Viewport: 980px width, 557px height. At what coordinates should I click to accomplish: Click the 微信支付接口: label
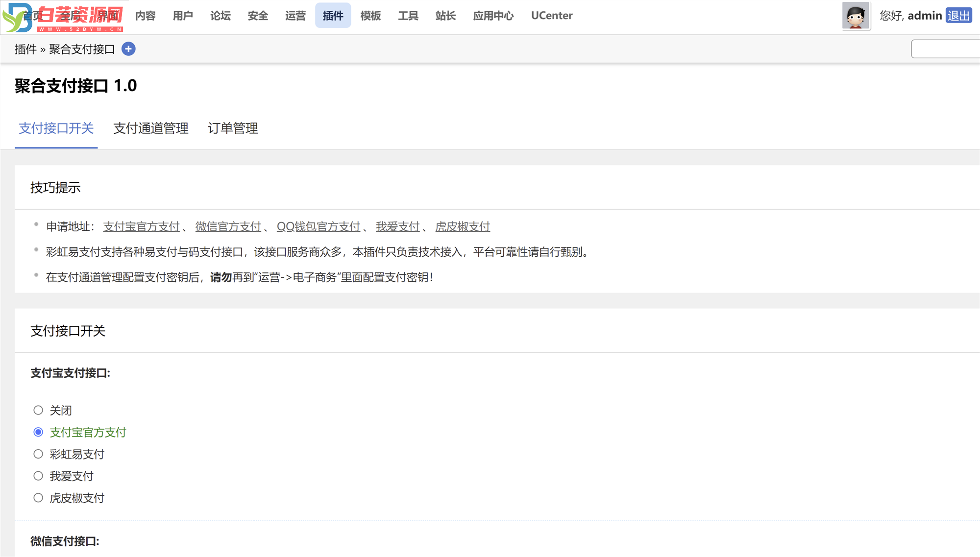tap(65, 541)
